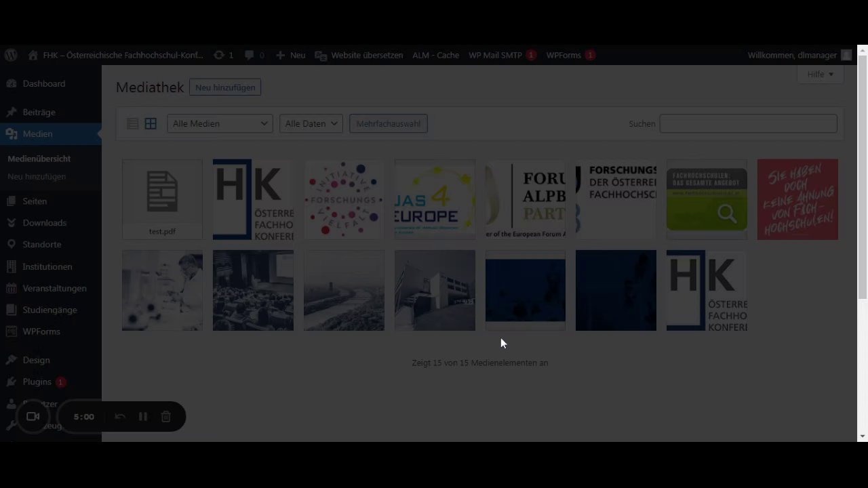Select the modern building photo thumbnail
868x488 pixels.
(x=435, y=290)
